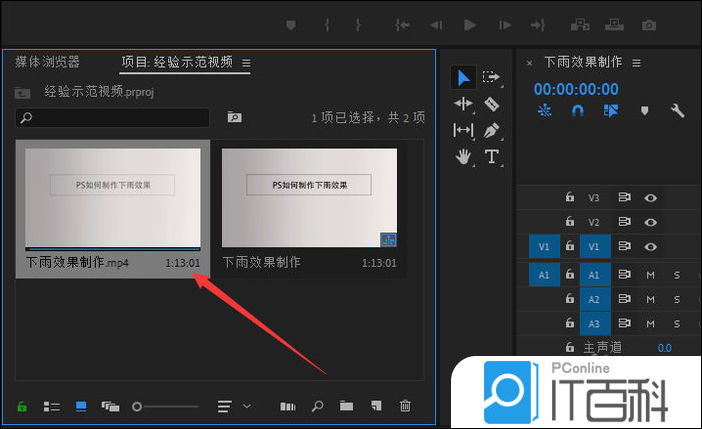This screenshot has width=702, height=429.
Task: Select the 下雨效果制作 sequence thumbnail
Action: [x=309, y=198]
